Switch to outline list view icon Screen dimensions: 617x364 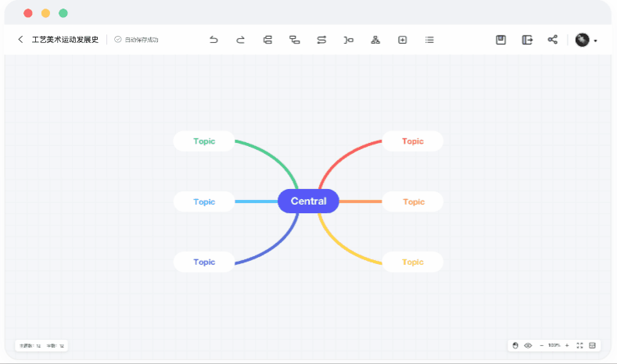[429, 40]
